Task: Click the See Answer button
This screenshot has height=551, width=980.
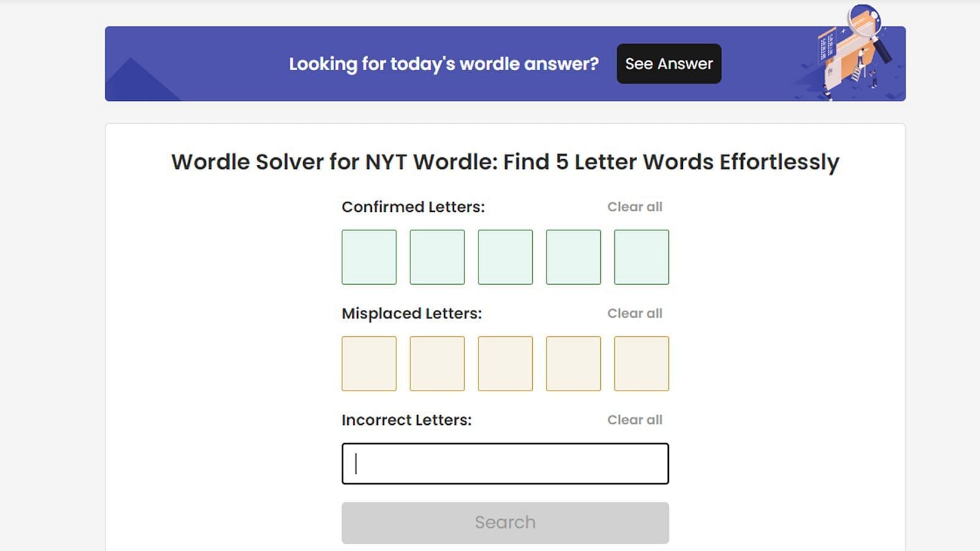Action: tap(669, 64)
